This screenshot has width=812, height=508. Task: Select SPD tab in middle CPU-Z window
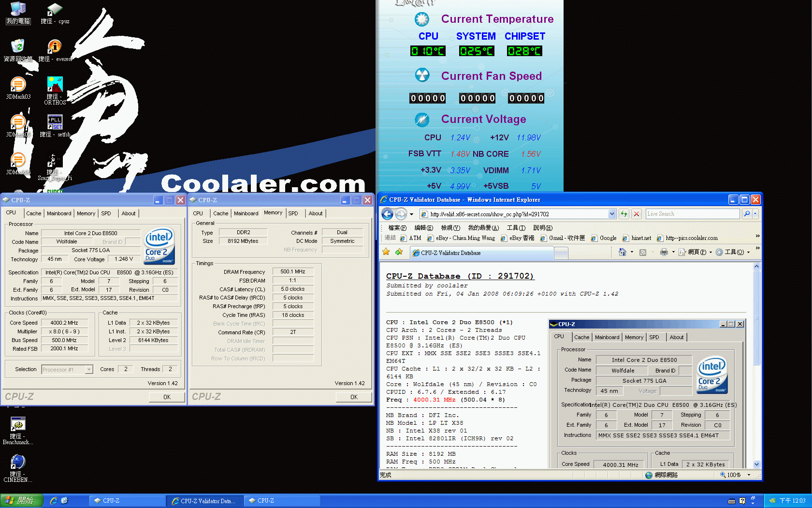point(293,213)
